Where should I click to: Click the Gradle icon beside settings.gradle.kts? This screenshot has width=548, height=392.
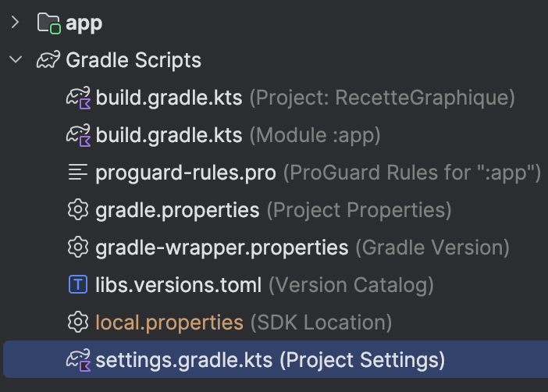tap(78, 360)
